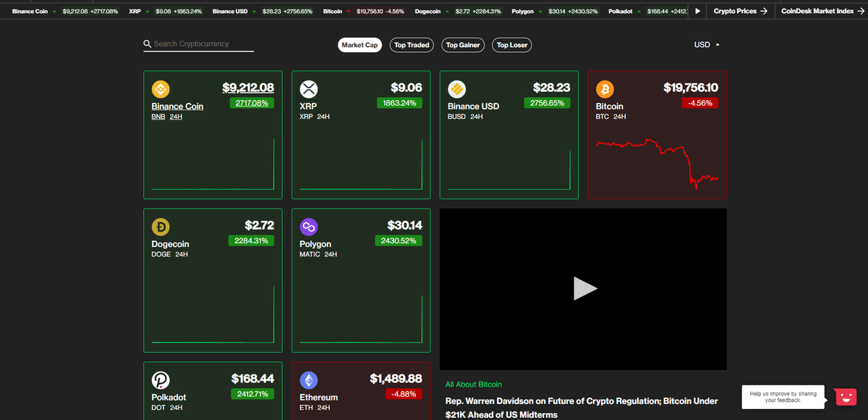The height and width of the screenshot is (420, 868).
Task: Click the ticker play arrow button
Action: [x=697, y=12]
